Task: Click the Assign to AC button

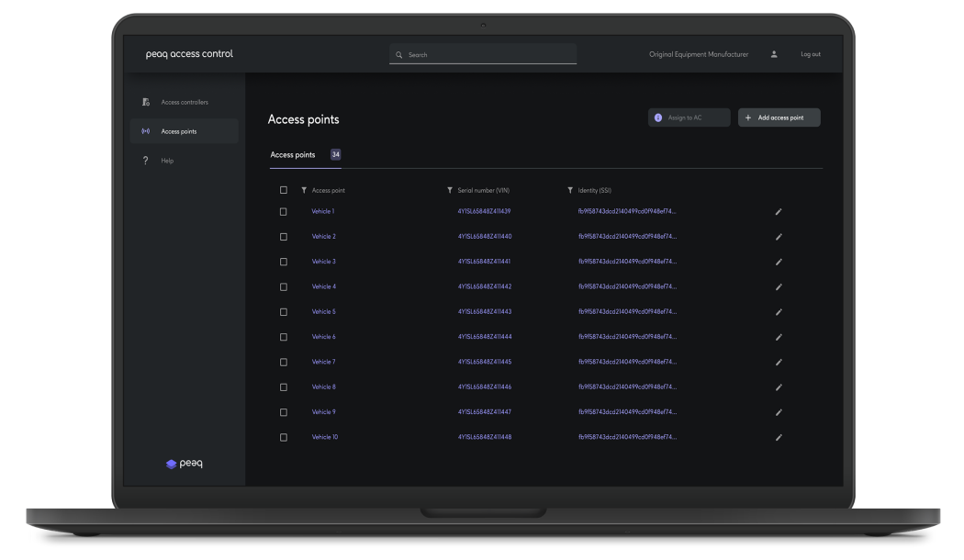Action: click(689, 118)
